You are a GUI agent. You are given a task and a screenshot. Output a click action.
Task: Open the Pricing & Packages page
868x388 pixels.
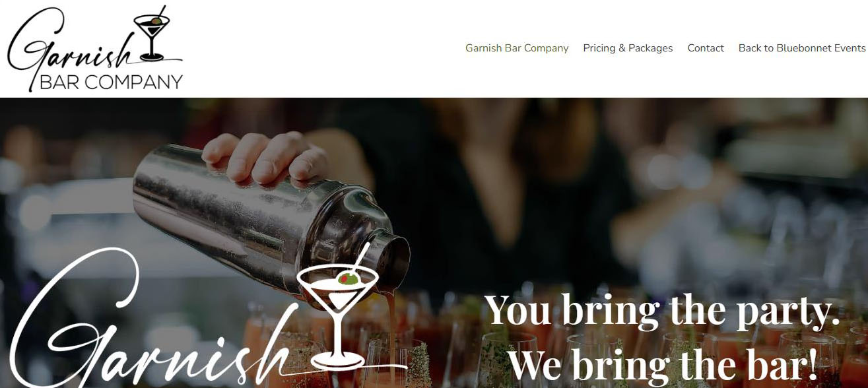pos(628,48)
